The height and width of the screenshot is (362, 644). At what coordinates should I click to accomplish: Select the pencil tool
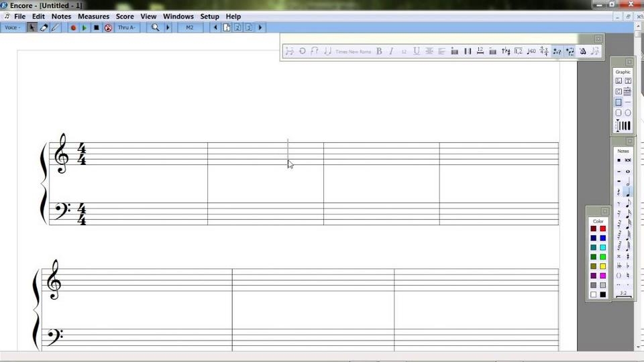(55, 27)
